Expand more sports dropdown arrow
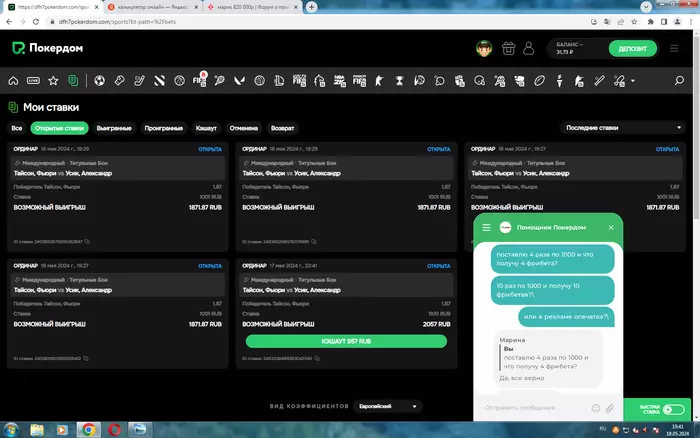This screenshot has height=438, width=700. point(633,81)
